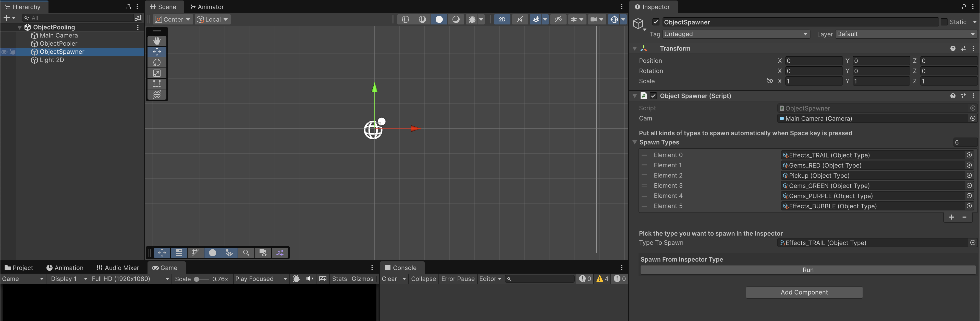Screen dimensions: 980x321
Task: Open the Audio Mixer tab
Action: tap(118, 268)
